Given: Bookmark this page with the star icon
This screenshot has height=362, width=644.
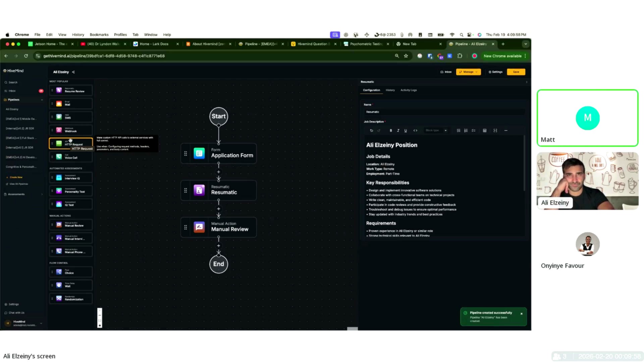Looking at the screenshot, I should coord(406,56).
